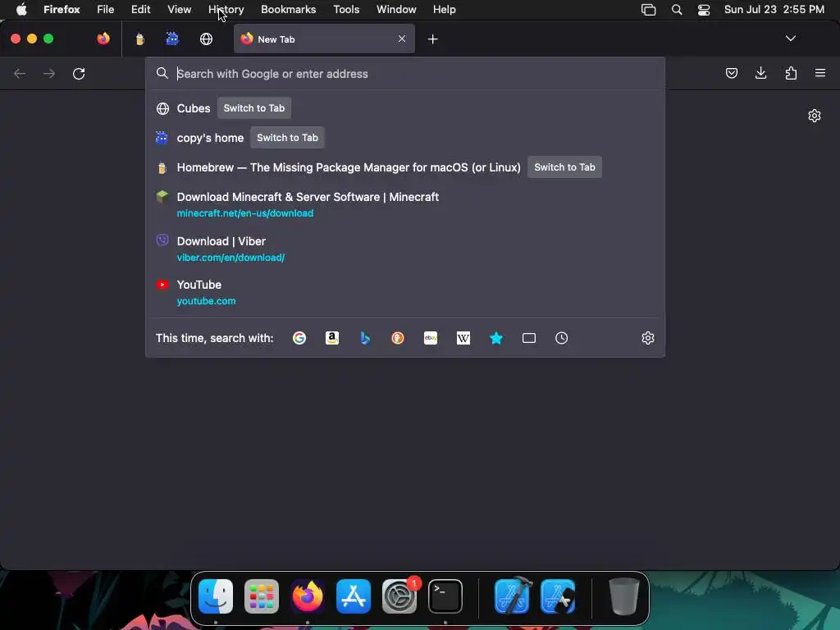The height and width of the screenshot is (630, 840).
Task: Open Terminal from the Dock
Action: point(445,596)
